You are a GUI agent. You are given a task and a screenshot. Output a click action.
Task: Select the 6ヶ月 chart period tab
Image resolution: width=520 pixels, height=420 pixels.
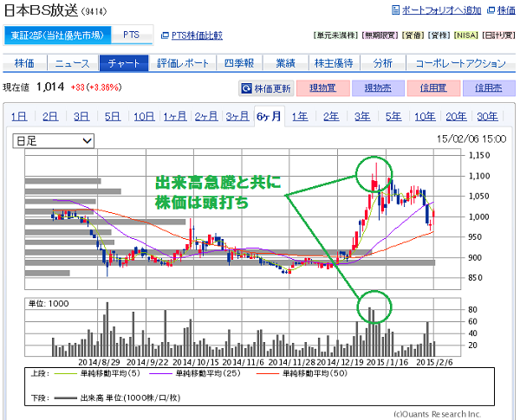[x=269, y=116]
